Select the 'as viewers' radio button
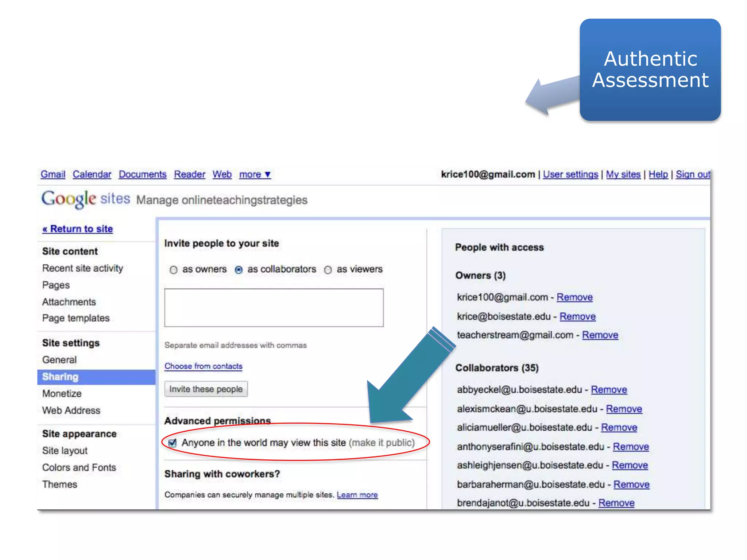This screenshot has height=560, width=747. pyautogui.click(x=328, y=270)
